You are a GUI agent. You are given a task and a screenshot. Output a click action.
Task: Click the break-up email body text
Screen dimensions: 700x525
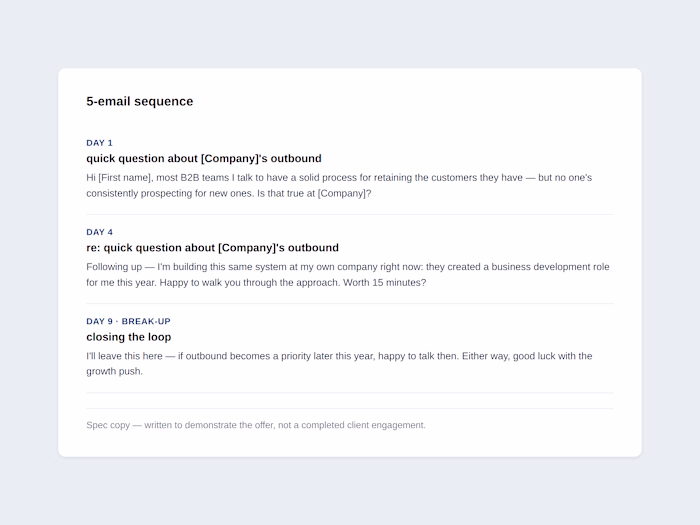(339, 363)
